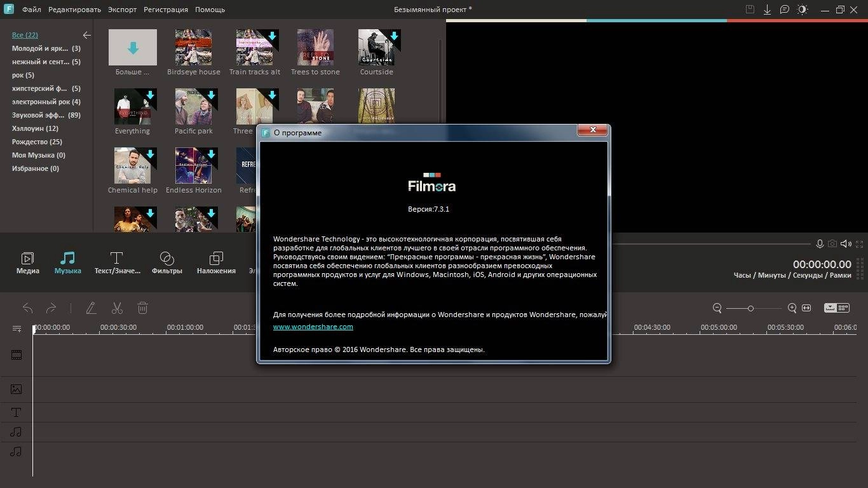Close the О программе dialog
This screenshot has height=488, width=868.
[593, 130]
